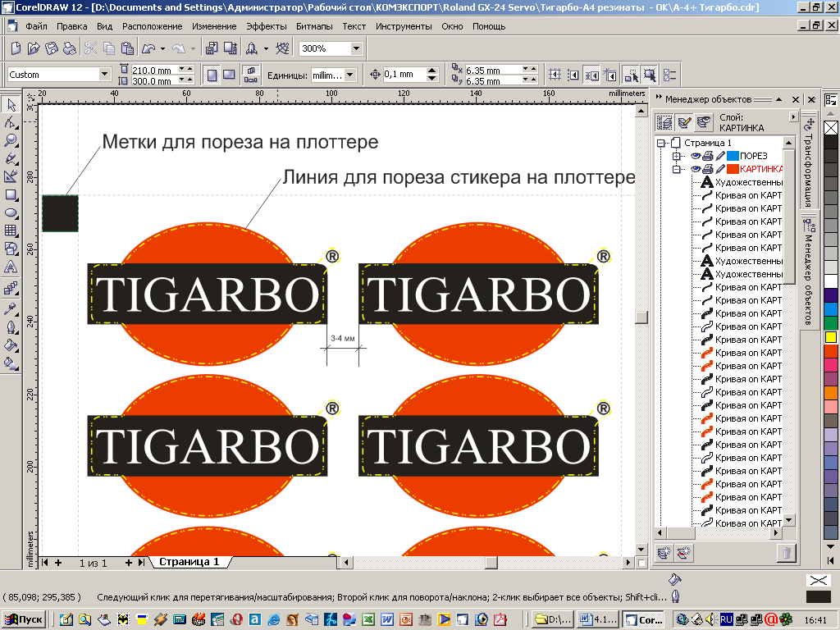
Task: Pick the no-color X swatch
Action: [831, 128]
